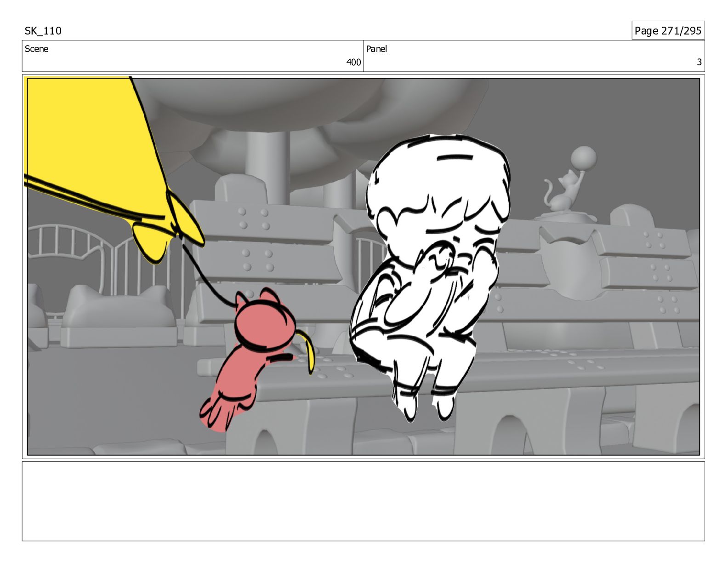Click the Panel label
This screenshot has height=563, width=728.
[376, 49]
